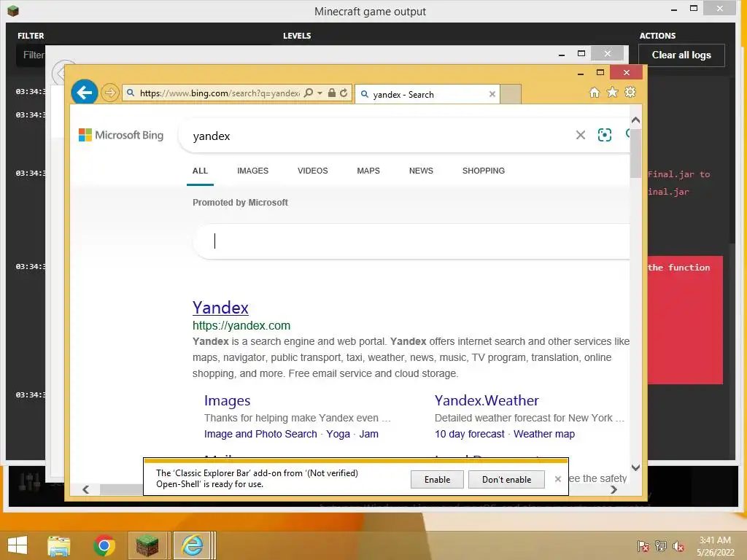This screenshot has width=747, height=560.
Task: Click the network tray icon
Action: (661, 545)
